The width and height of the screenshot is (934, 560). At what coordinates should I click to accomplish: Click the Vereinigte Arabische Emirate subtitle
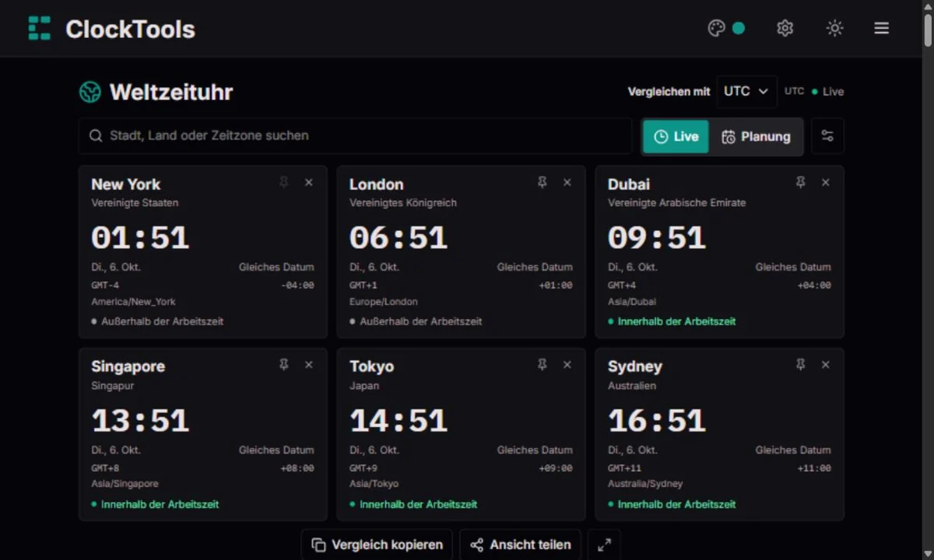pyautogui.click(x=677, y=203)
